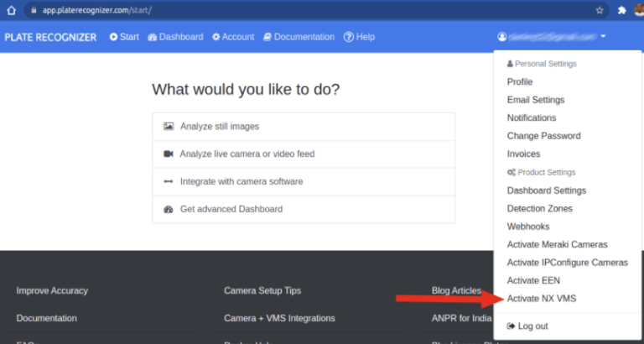Click the gauge icon beside advanced Dashboard
Viewport: 644px width, 344px height.
pyautogui.click(x=169, y=209)
